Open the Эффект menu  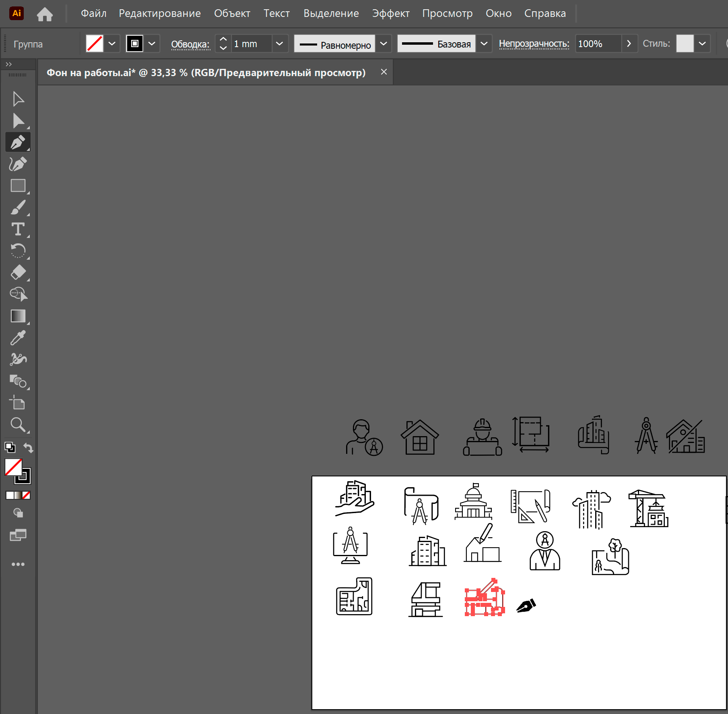[391, 13]
